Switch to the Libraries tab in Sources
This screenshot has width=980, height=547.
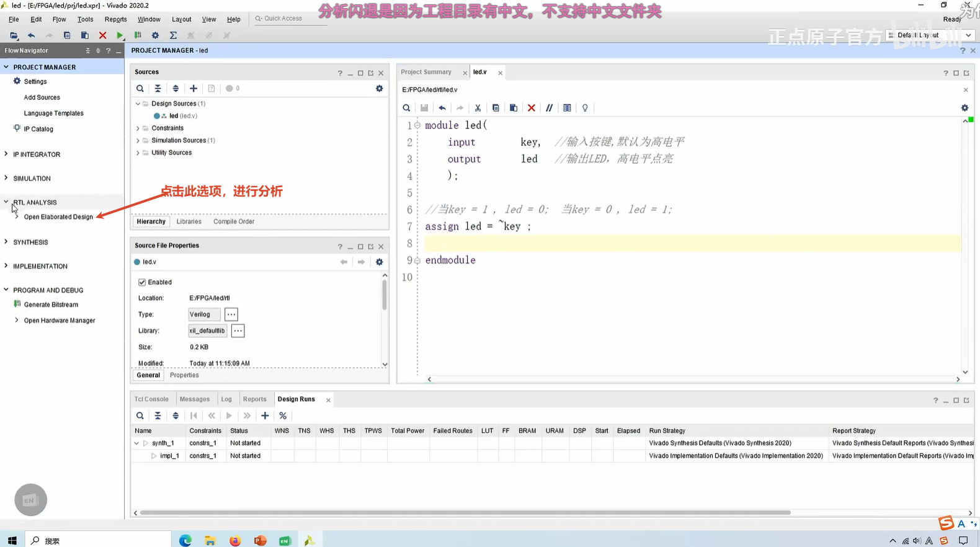[x=189, y=221]
